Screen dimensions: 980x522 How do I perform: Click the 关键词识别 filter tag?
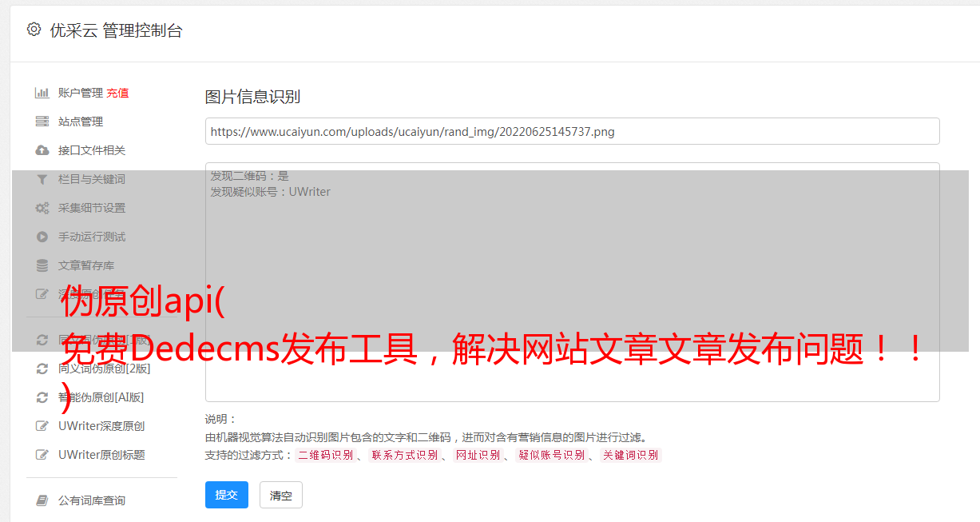630,455
